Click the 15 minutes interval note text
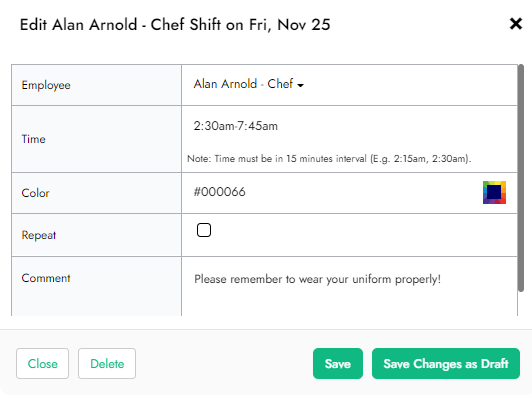Image resolution: width=532 pixels, height=395 pixels. pyautogui.click(x=329, y=158)
